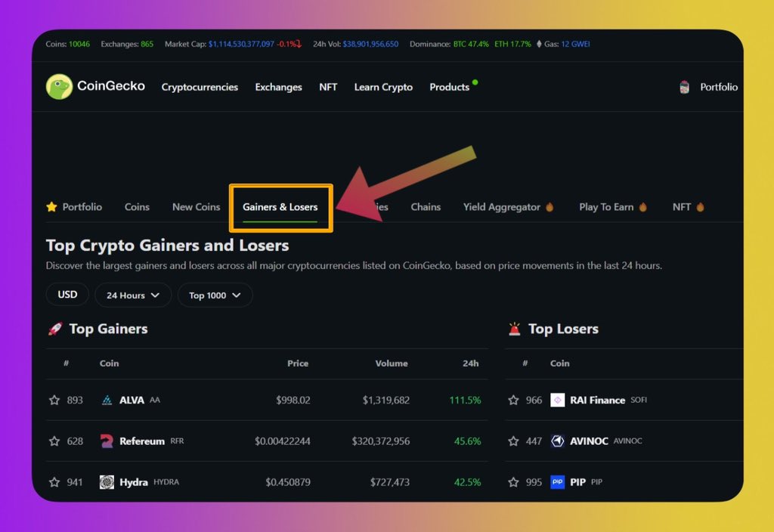Viewport: 774px width, 532px height.
Task: Click the USD currency button
Action: tap(67, 295)
